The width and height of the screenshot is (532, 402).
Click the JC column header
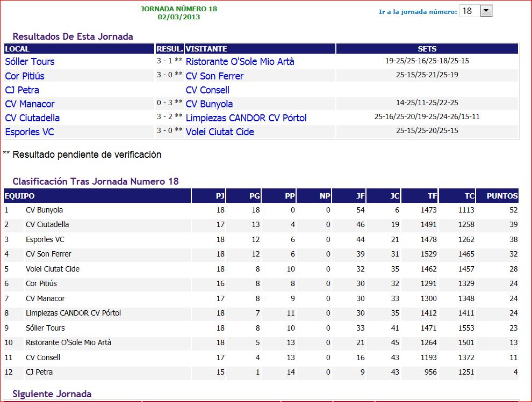point(383,196)
